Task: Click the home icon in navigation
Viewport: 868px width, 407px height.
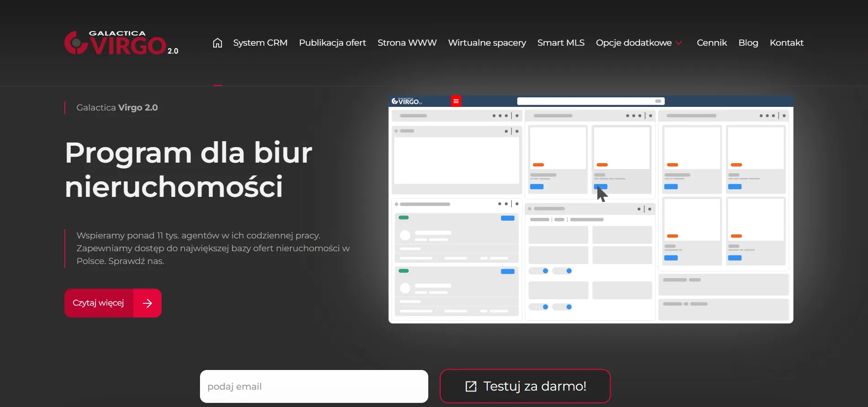Action: point(217,43)
